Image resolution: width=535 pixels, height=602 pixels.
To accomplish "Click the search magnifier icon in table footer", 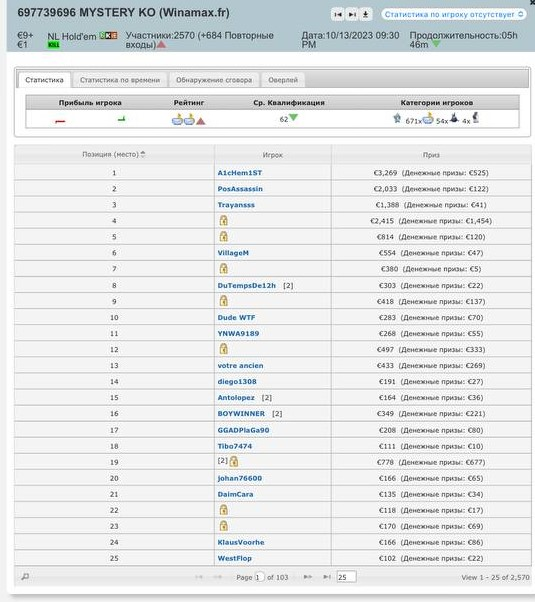I will (25, 577).
